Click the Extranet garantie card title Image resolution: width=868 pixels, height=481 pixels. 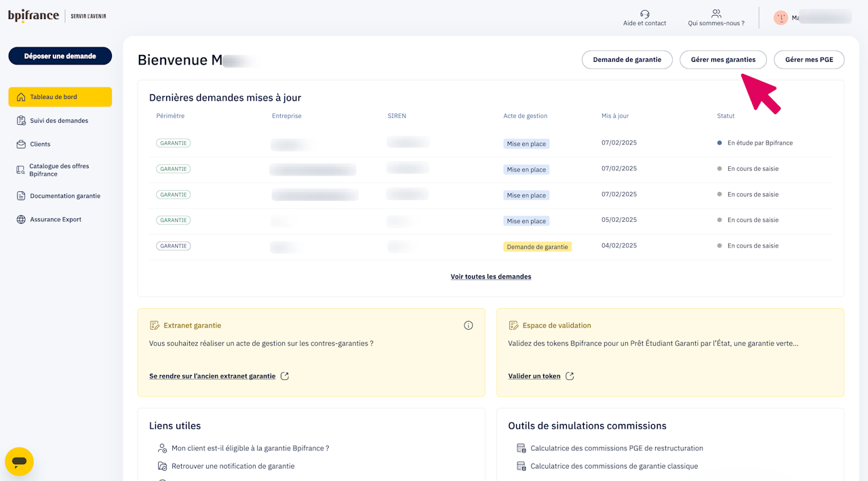[x=192, y=326]
